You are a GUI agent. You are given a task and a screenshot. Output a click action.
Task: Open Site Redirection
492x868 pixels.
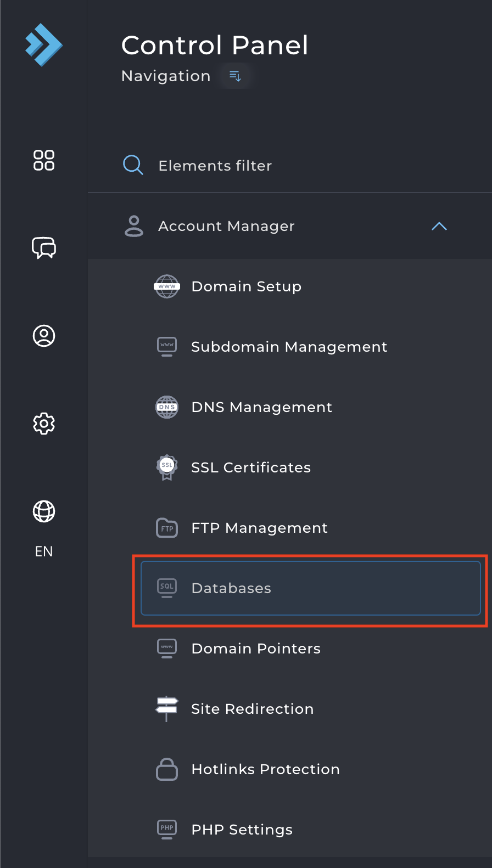click(x=311, y=709)
